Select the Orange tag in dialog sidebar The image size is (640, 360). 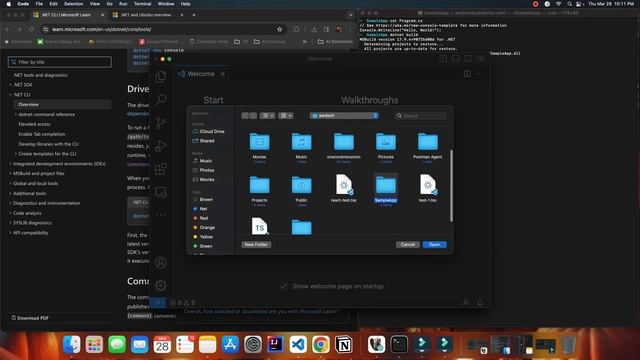204,228
